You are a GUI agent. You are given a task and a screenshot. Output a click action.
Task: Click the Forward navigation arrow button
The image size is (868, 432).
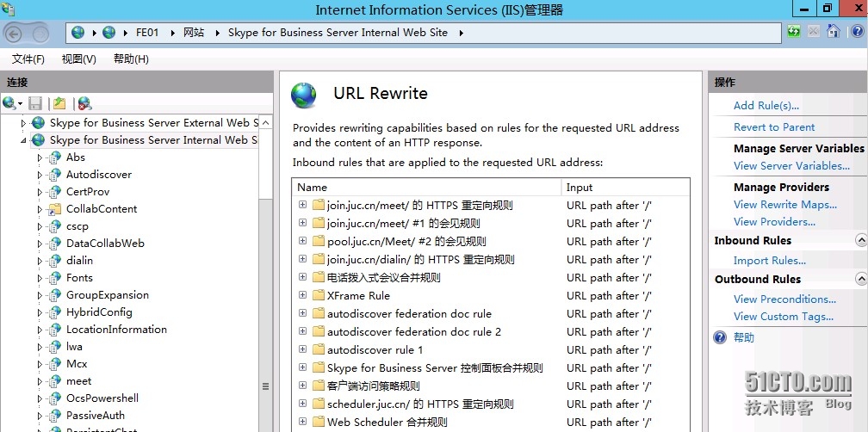point(40,34)
